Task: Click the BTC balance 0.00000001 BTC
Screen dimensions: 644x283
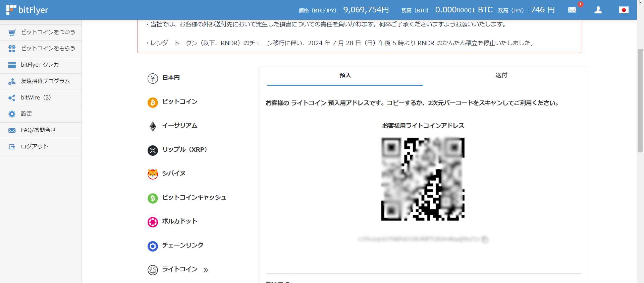Action: 464,10
